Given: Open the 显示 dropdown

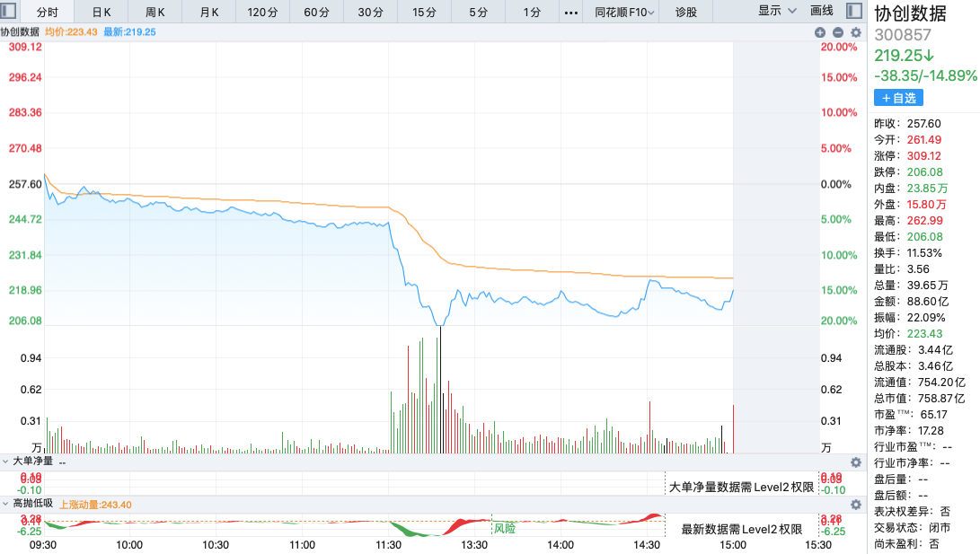Looking at the screenshot, I should (777, 11).
